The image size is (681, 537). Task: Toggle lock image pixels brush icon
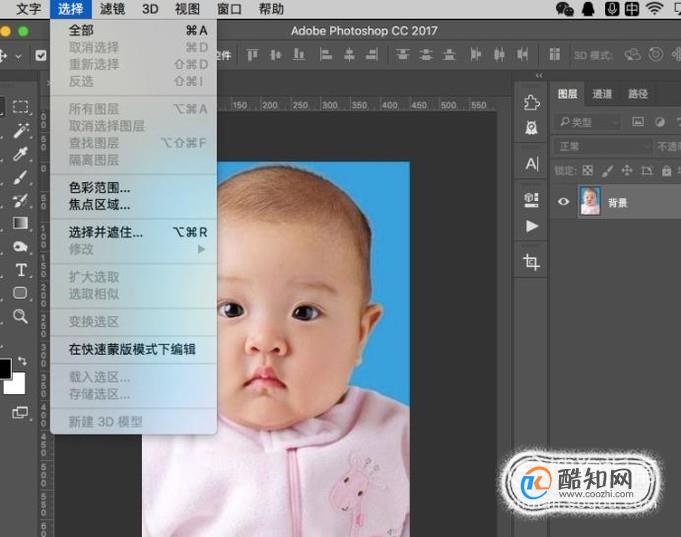[x=607, y=171]
